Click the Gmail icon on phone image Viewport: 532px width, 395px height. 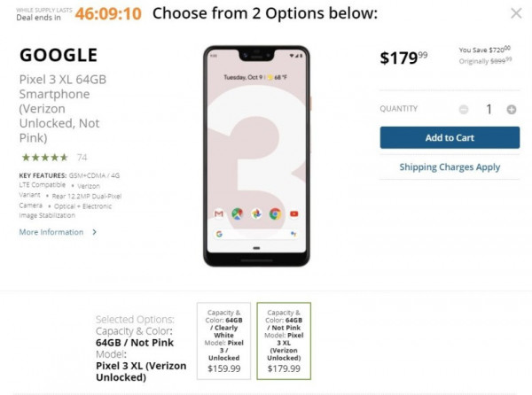[219, 213]
